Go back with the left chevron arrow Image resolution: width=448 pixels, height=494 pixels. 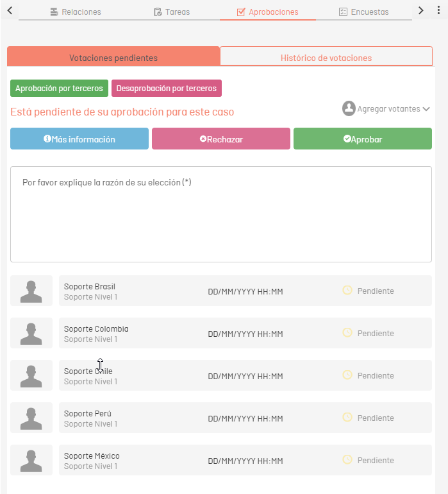pos(10,11)
